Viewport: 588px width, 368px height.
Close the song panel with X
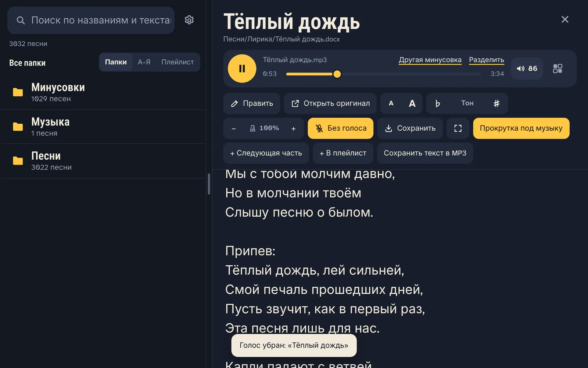(x=565, y=19)
